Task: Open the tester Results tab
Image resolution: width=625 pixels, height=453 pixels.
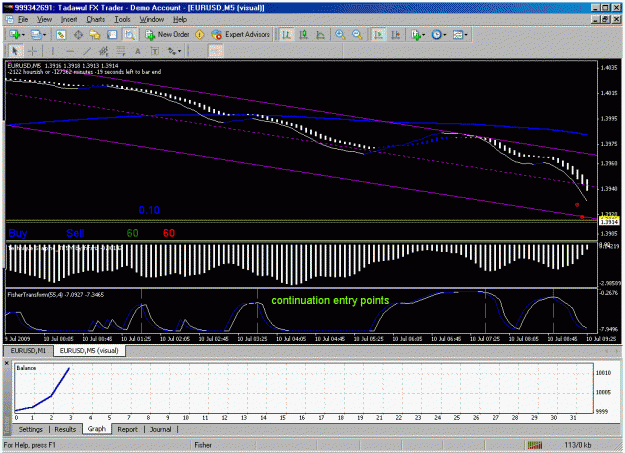Action: [x=65, y=429]
